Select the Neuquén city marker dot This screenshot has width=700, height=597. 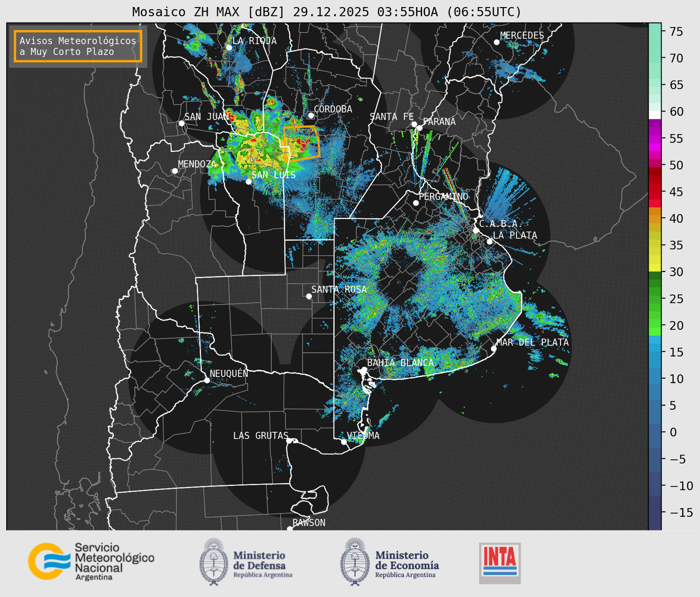pos(207,380)
